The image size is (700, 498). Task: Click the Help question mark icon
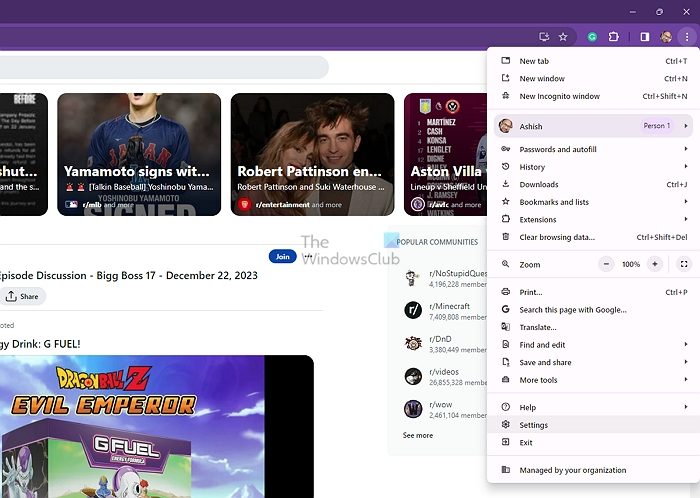(505, 407)
